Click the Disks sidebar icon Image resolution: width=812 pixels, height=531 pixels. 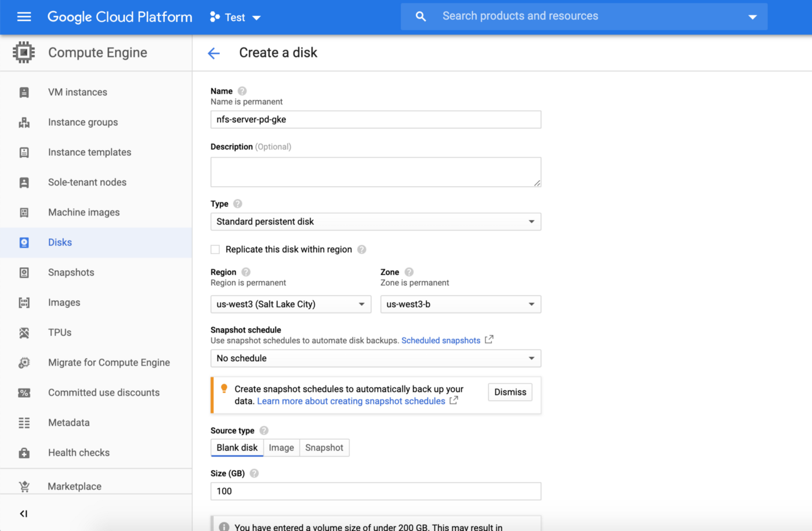tap(24, 243)
